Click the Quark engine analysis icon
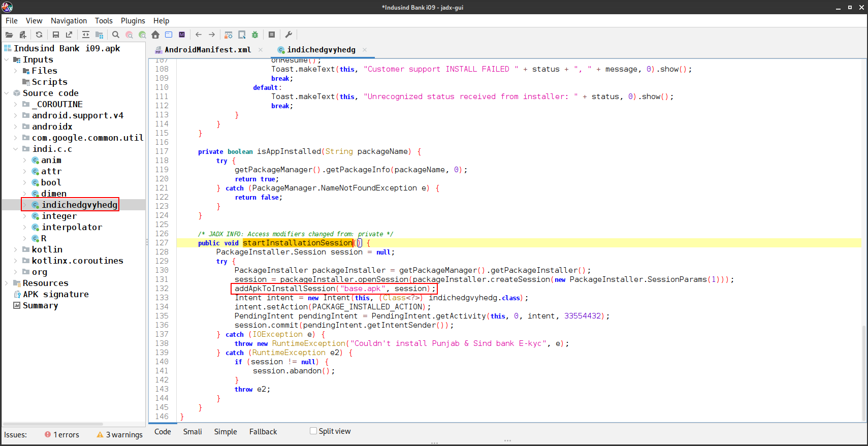The image size is (868, 446). (x=242, y=35)
